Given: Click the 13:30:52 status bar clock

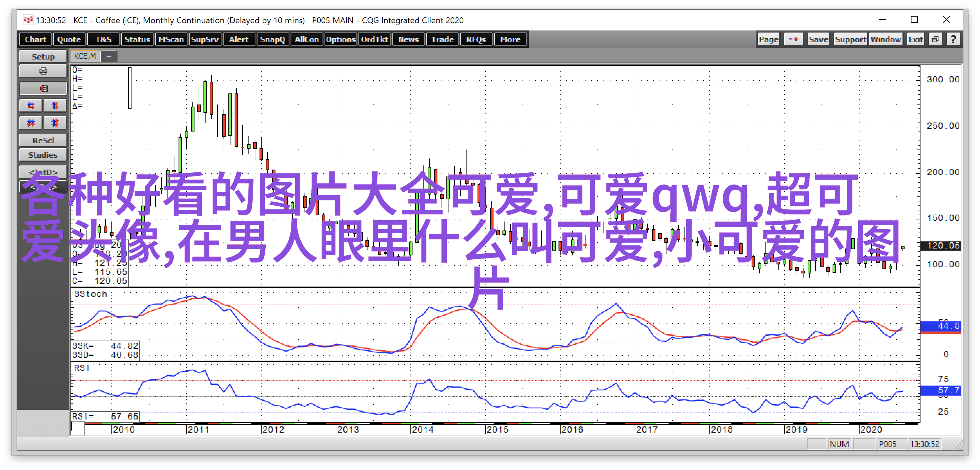Looking at the screenshot, I should [925, 444].
